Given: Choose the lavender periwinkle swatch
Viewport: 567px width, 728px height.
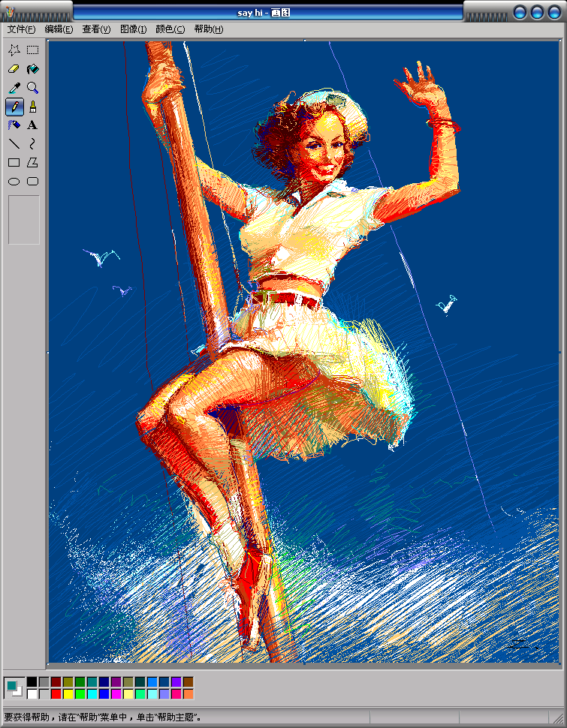Looking at the screenshot, I should [164, 694].
